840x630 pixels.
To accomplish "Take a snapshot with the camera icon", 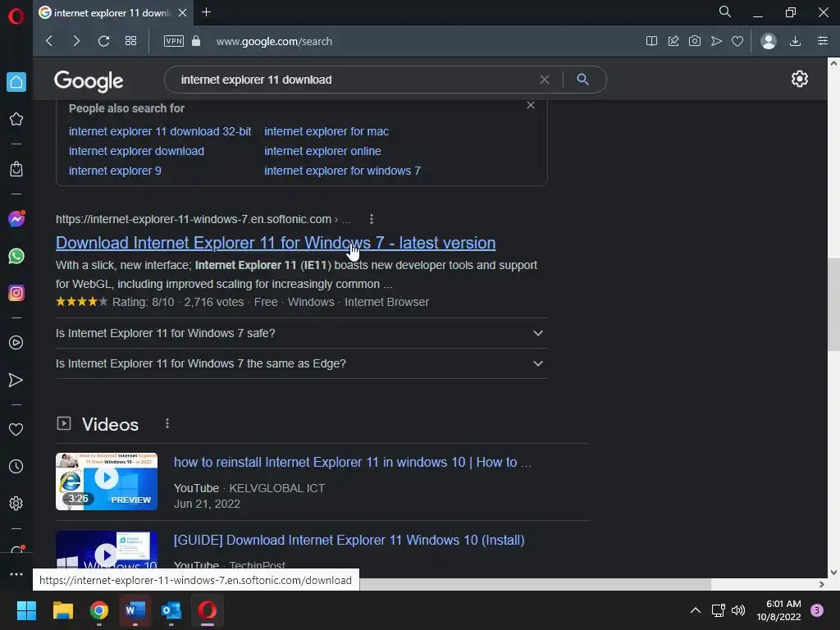I will 695,41.
